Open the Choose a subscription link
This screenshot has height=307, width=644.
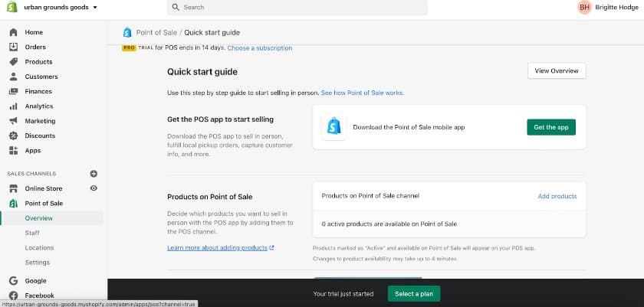[x=260, y=48]
